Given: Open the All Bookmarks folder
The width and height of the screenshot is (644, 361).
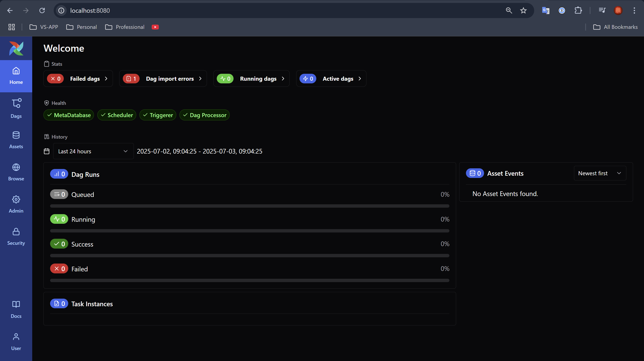Looking at the screenshot, I should (615, 27).
